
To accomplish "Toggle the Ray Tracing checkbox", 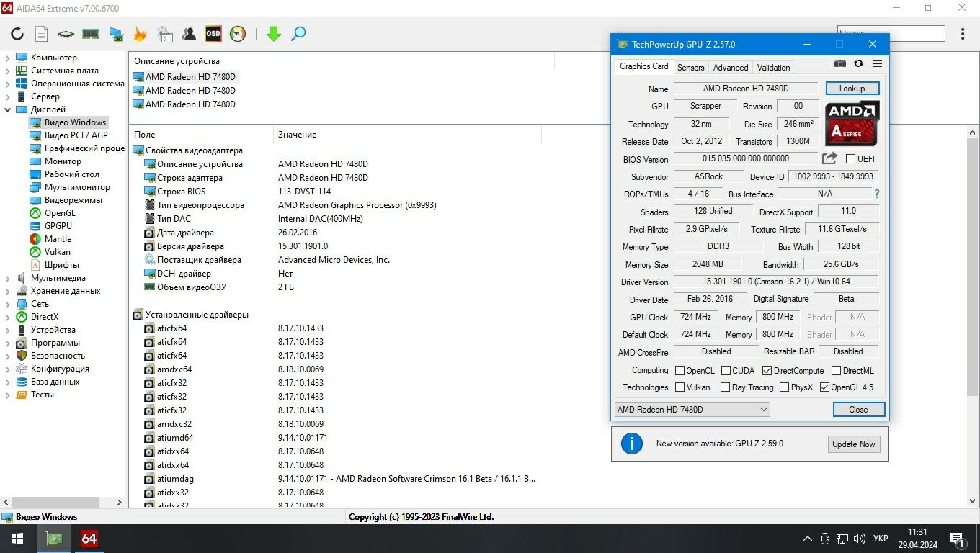I will click(725, 387).
